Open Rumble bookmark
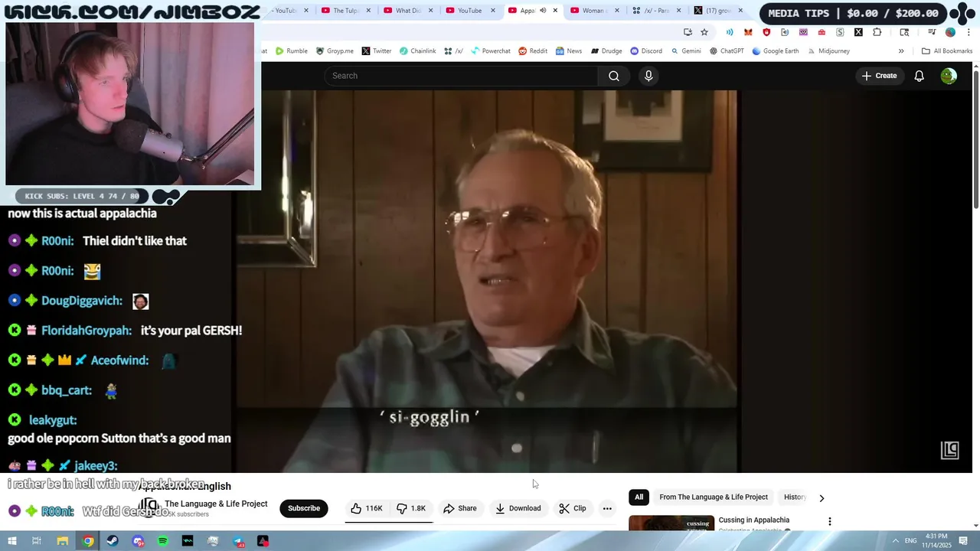 (x=291, y=51)
